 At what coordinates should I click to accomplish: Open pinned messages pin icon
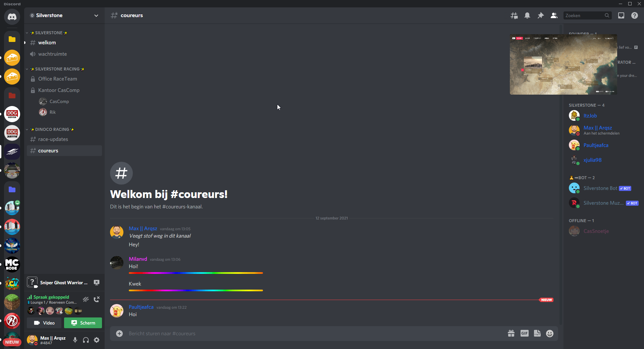click(541, 15)
